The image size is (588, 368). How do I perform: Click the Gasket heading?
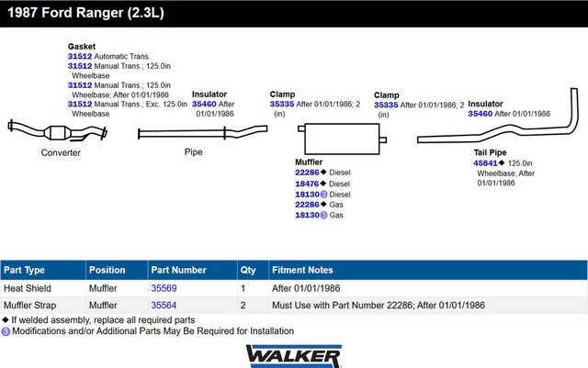tap(82, 47)
